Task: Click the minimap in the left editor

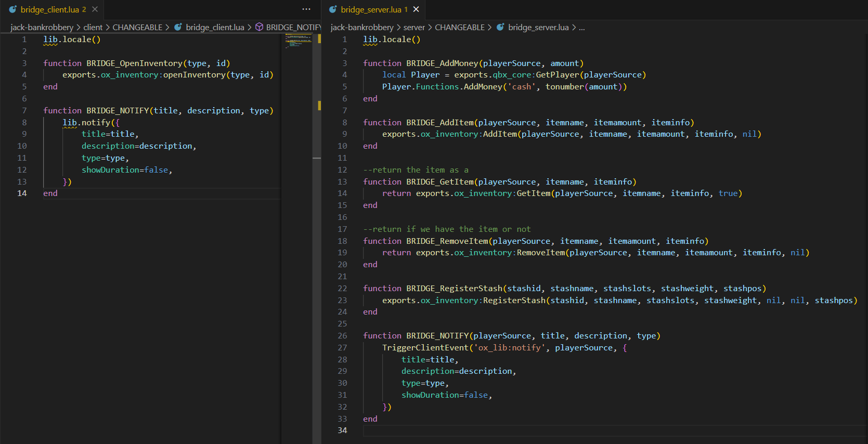Action: click(297, 41)
